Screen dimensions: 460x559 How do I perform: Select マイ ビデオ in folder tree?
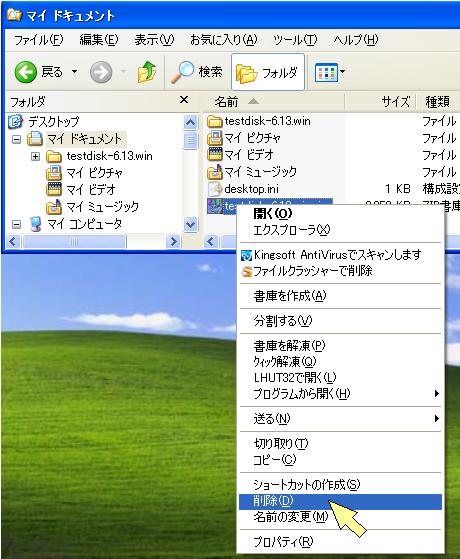(91, 190)
